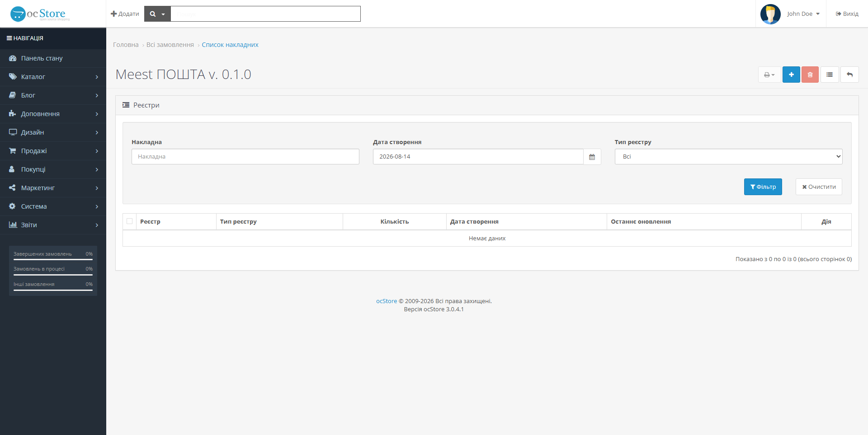Image resolution: width=868 pixels, height=435 pixels.
Task: Expand the Продажі menu chevron
Action: [x=97, y=151]
